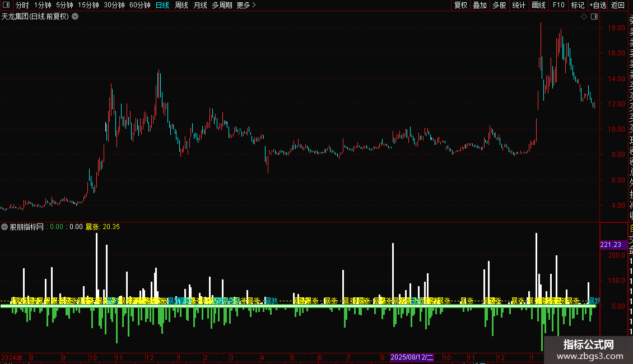
Task: Click the 股朋指标网 indicator name
Action: 27,227
